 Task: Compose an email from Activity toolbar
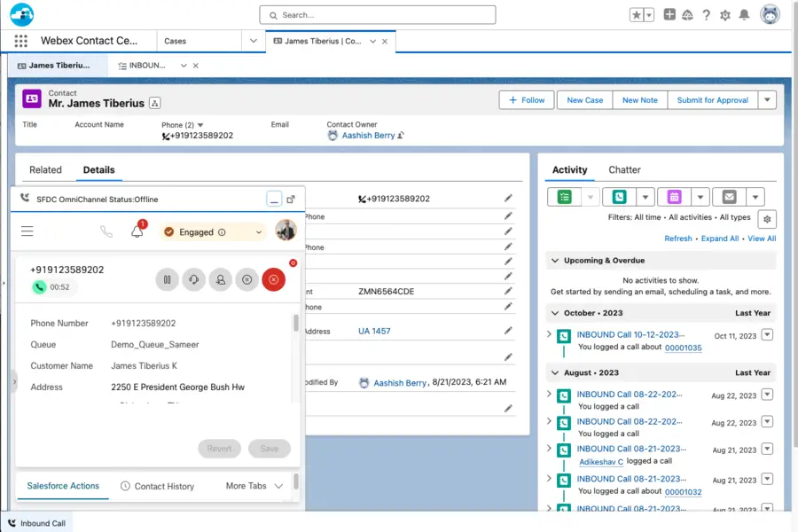(x=730, y=197)
